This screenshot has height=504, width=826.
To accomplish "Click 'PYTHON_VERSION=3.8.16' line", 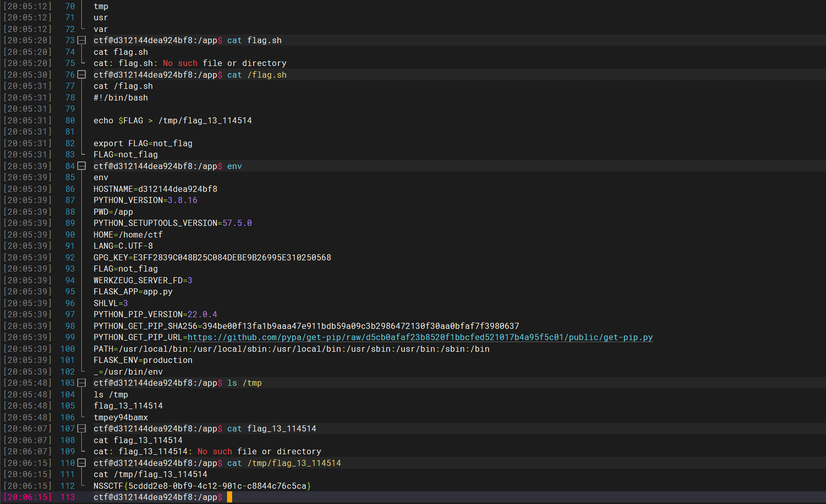I will 145,200.
